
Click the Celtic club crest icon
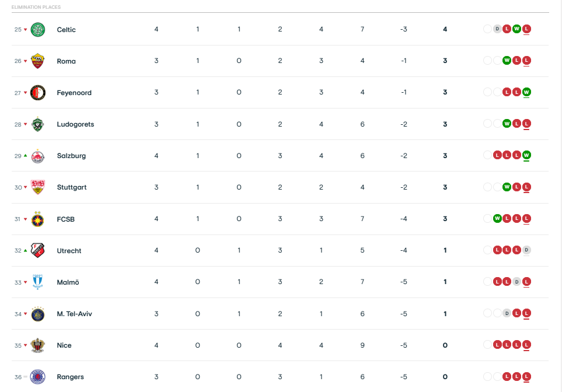tap(38, 29)
